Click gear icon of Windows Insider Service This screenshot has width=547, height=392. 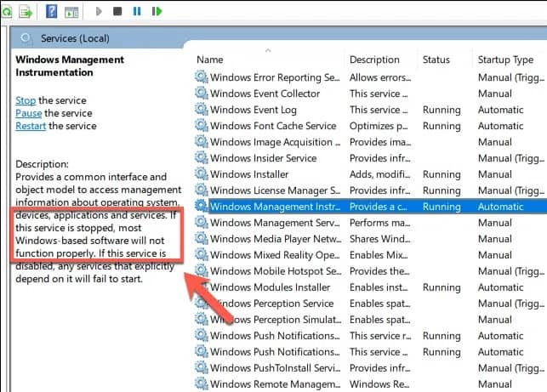pyautogui.click(x=202, y=157)
